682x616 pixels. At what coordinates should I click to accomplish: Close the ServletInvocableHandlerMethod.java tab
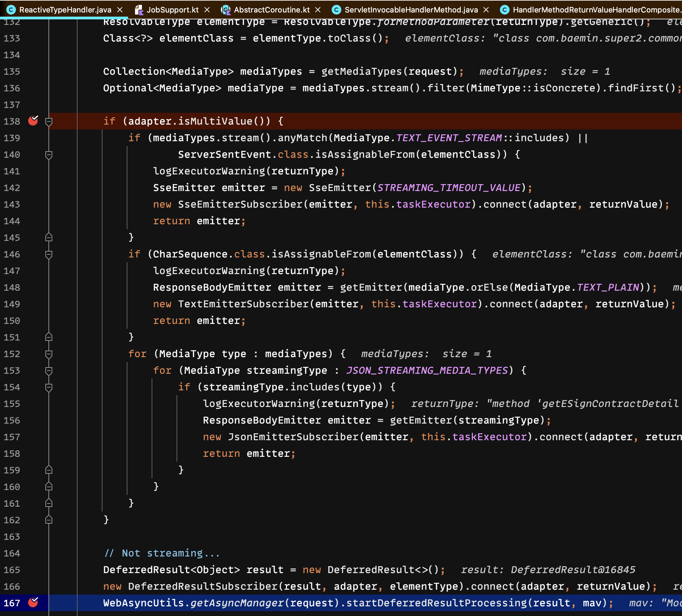point(486,10)
